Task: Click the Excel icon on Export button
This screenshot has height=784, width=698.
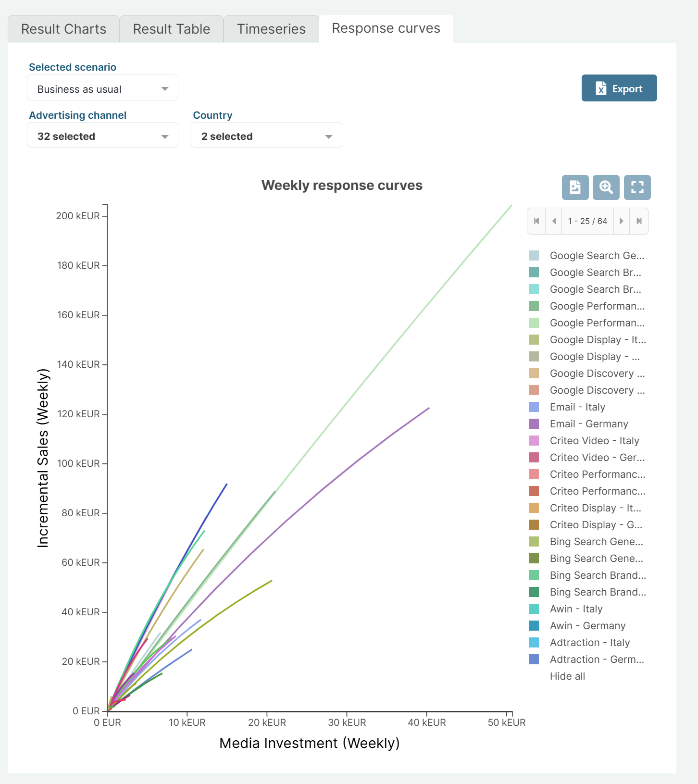Action: 601,88
